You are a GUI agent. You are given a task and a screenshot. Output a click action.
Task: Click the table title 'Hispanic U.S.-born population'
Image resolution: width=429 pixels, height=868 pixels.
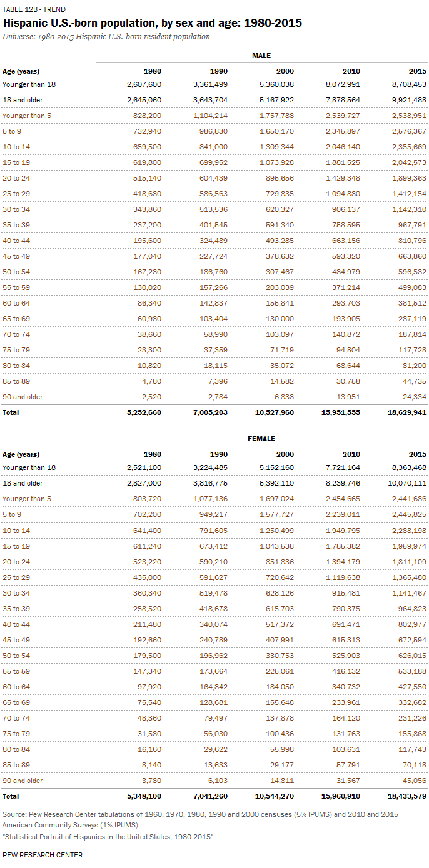(153, 23)
